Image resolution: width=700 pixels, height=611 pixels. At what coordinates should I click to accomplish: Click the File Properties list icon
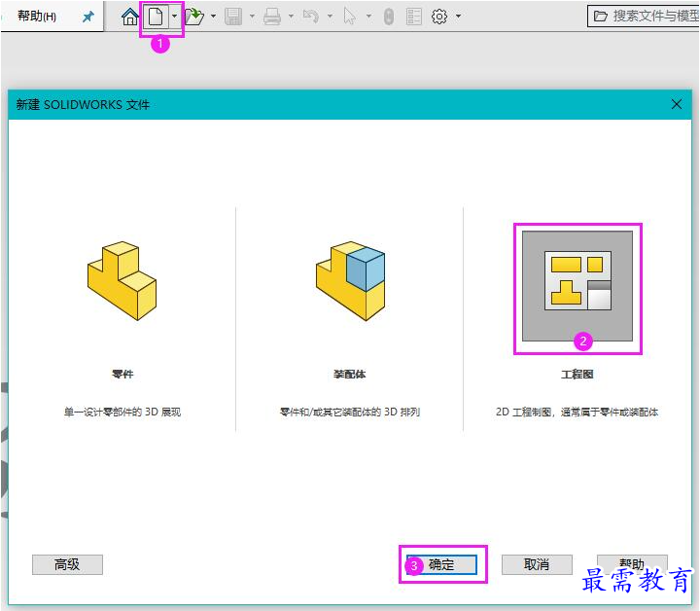pos(414,17)
